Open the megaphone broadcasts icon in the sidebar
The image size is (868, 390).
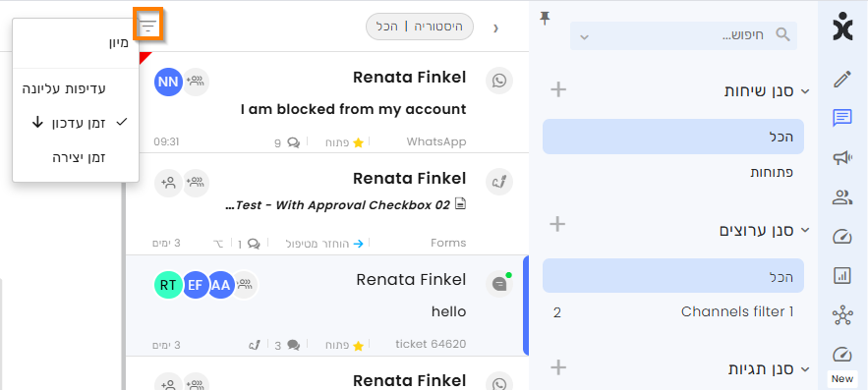point(842,158)
